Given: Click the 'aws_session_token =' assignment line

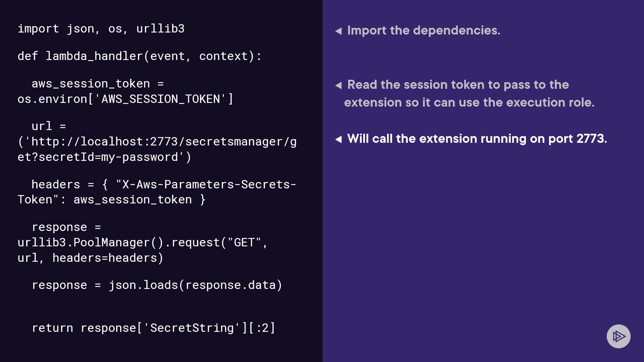Looking at the screenshot, I should click(97, 84).
